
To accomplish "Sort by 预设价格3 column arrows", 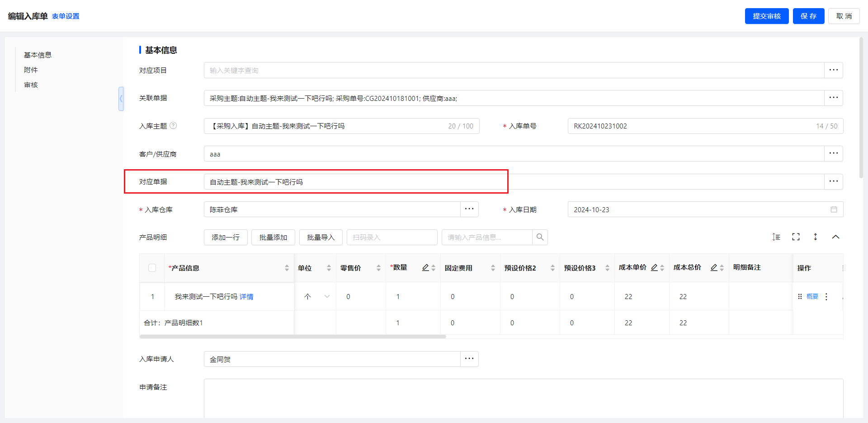I will coord(607,268).
